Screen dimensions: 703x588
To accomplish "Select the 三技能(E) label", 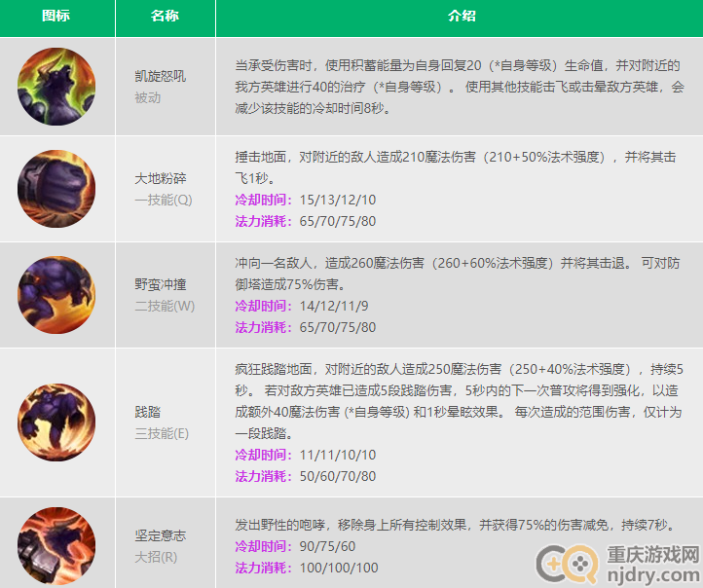I will point(162,433).
